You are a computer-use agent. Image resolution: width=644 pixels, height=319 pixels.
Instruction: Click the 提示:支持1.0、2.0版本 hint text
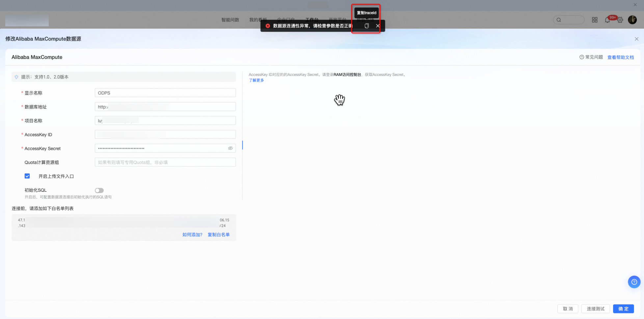click(x=45, y=77)
